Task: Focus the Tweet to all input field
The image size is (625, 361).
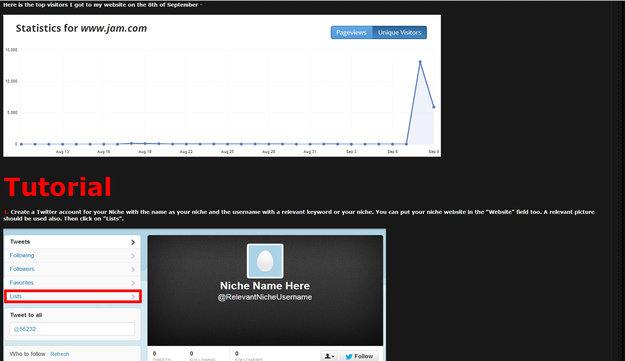Action: click(72, 329)
